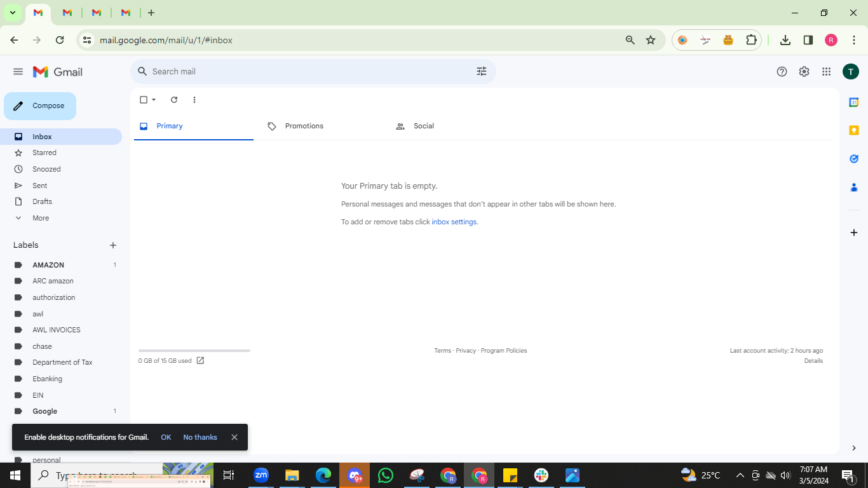Open the Google account avatar T

(x=851, y=72)
